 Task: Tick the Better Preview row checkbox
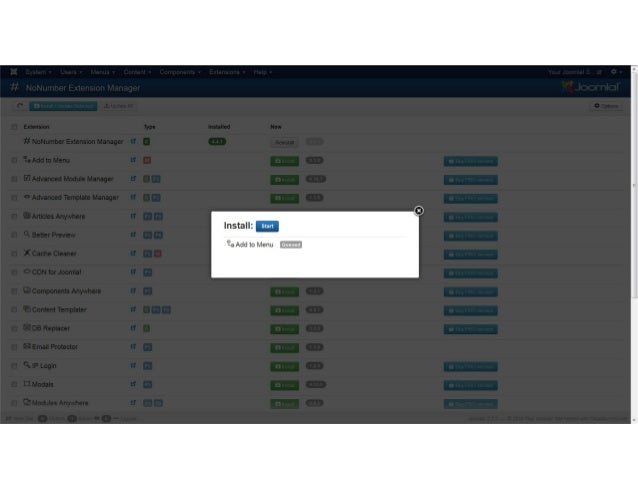14,235
